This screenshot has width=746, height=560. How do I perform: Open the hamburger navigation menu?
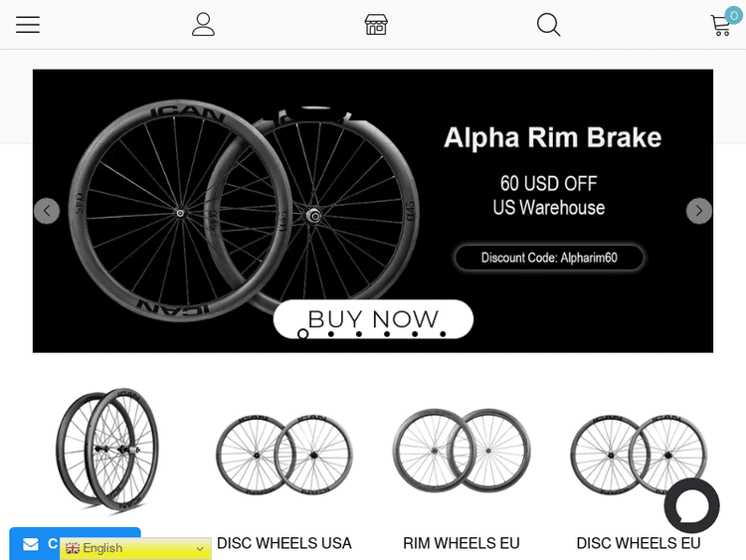[x=28, y=25]
